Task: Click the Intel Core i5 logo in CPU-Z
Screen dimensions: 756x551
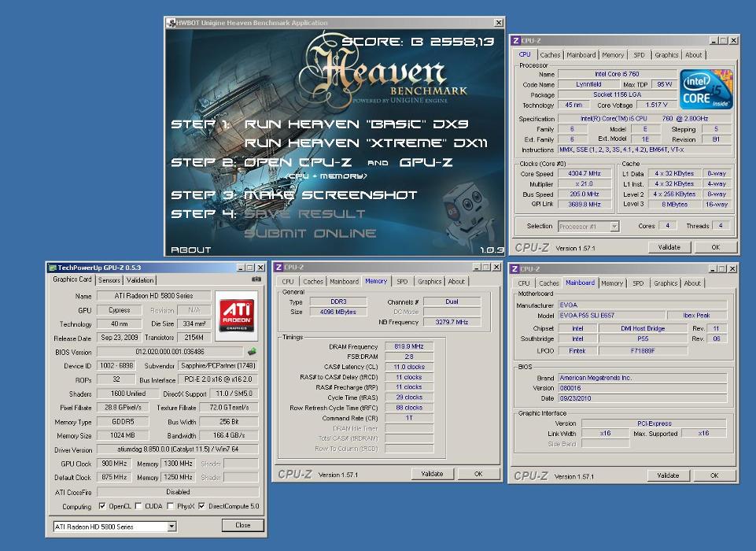Action: pyautogui.click(x=706, y=89)
